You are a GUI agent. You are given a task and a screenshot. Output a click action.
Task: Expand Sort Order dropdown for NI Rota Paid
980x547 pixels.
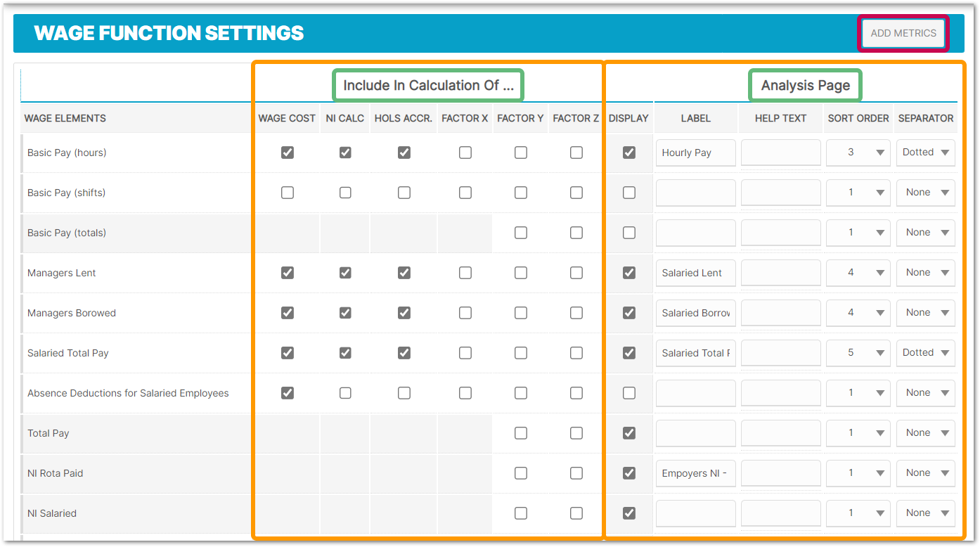[858, 473]
